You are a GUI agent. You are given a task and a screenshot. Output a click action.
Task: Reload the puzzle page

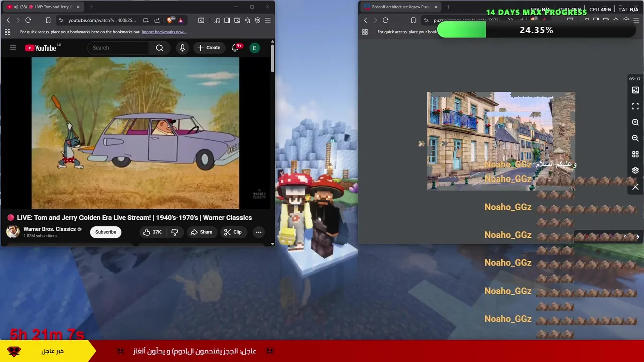pos(385,20)
